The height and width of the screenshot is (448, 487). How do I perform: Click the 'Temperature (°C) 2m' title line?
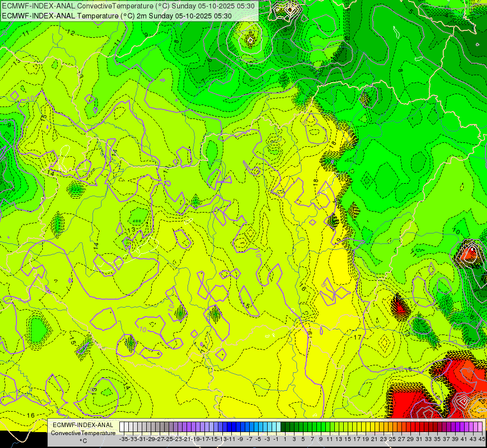pos(117,16)
